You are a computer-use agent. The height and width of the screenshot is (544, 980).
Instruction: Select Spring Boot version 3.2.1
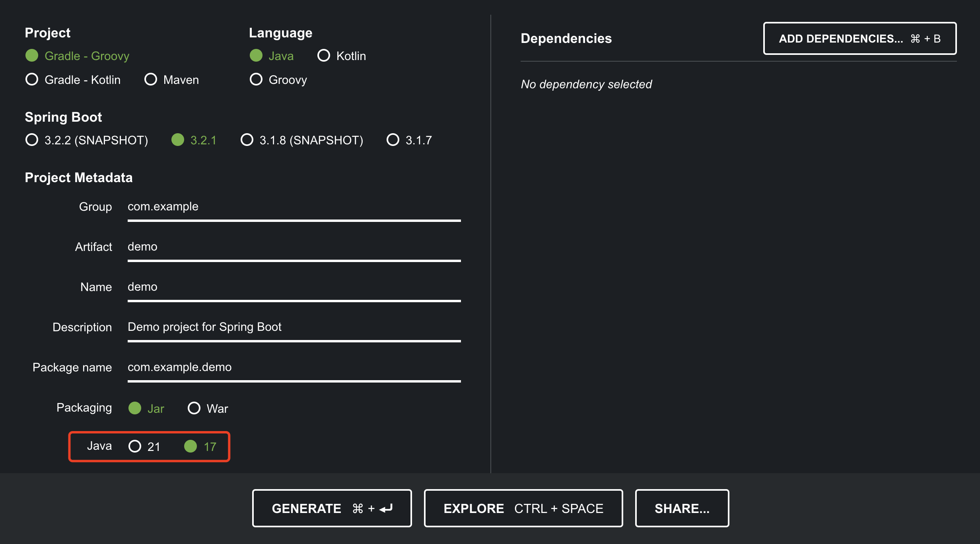(x=178, y=140)
